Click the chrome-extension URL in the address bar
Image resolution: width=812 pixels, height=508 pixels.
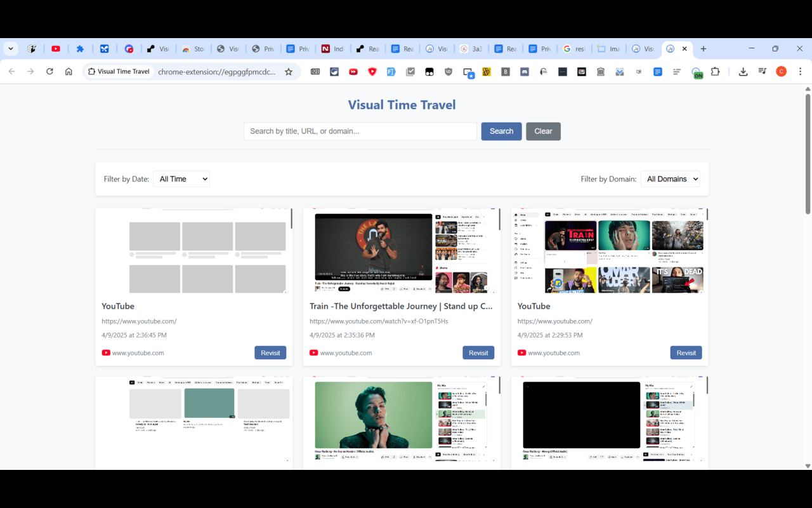[x=217, y=72]
